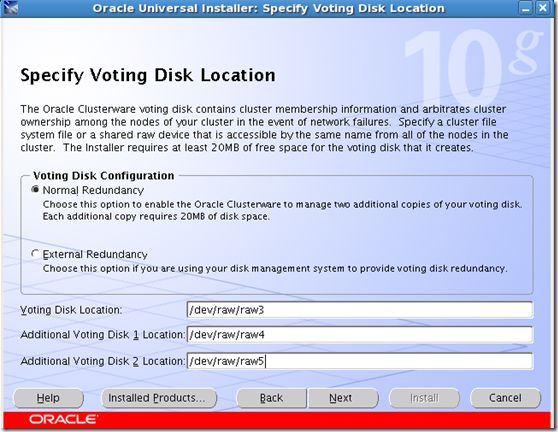This screenshot has height=432, width=558.
Task: Click the Oracle logo in red footer
Action: coord(63,420)
